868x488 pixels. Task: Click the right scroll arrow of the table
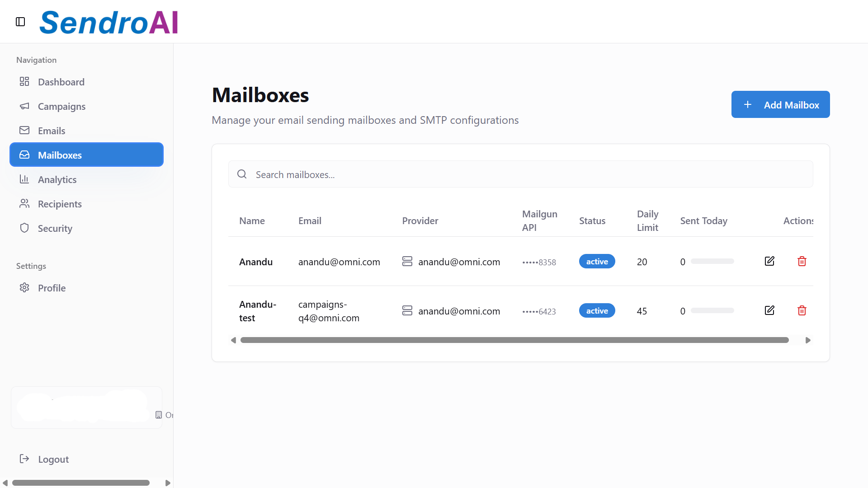click(808, 340)
